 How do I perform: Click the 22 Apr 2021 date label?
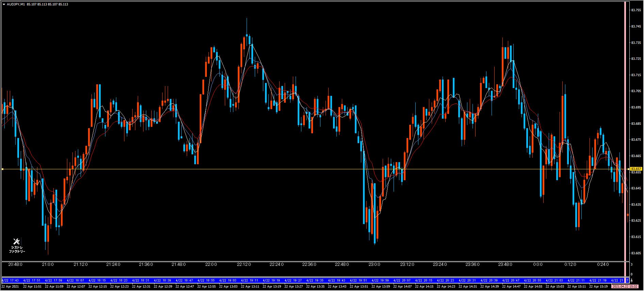point(10,287)
